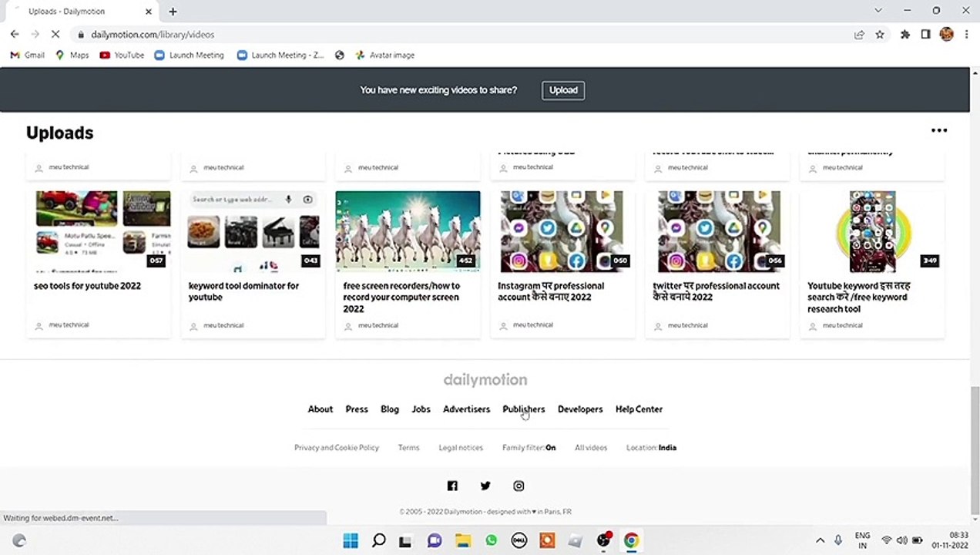Click meu technical under twitter account video

[687, 325]
